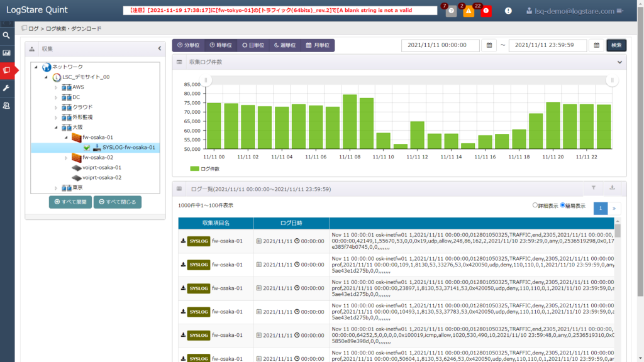Click the LogStare Quint logo
Screen dimensions: 644x362
point(37,10)
